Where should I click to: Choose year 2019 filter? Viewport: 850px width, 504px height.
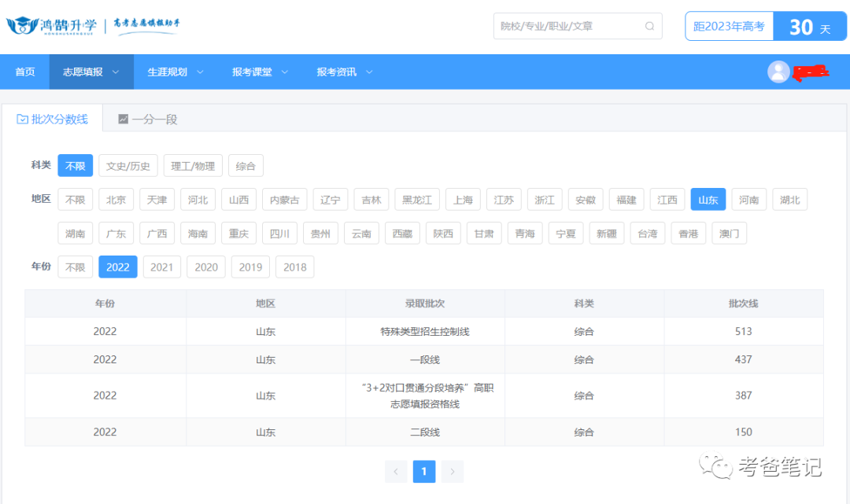(x=250, y=267)
